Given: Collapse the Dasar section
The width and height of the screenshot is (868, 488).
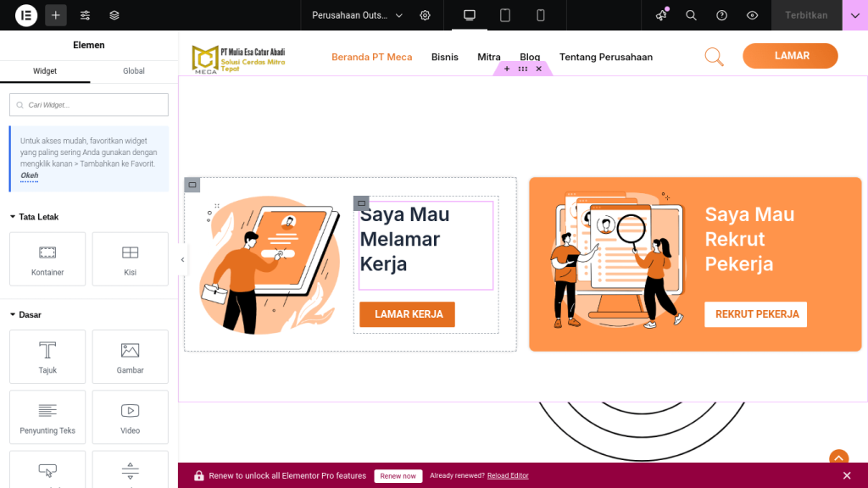Looking at the screenshot, I should (25, 315).
